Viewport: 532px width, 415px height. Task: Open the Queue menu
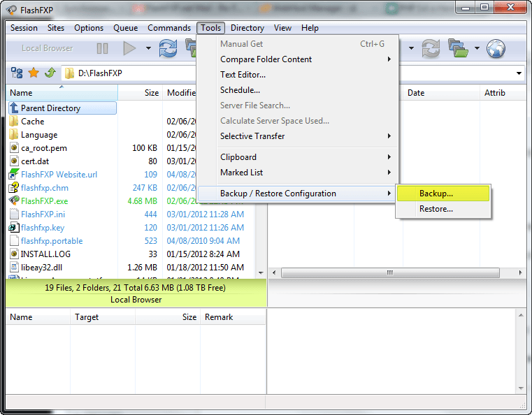pos(125,28)
